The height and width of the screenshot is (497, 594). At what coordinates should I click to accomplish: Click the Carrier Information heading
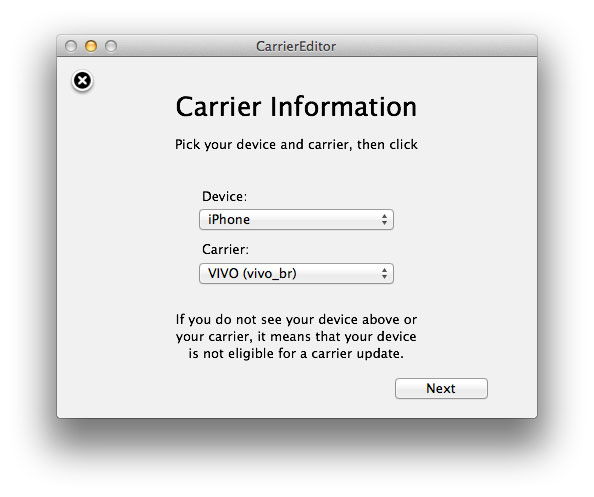tap(296, 106)
